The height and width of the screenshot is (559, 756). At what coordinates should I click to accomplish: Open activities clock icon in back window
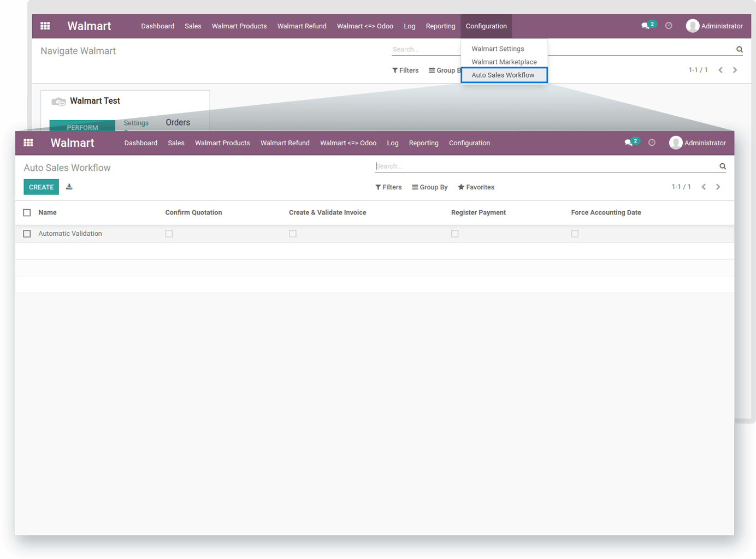(669, 26)
